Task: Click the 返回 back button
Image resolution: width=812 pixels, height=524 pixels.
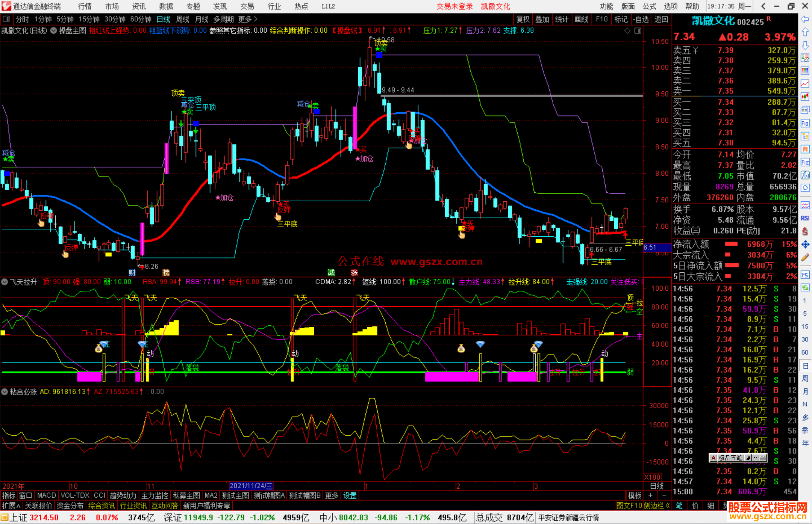Action: [x=661, y=19]
